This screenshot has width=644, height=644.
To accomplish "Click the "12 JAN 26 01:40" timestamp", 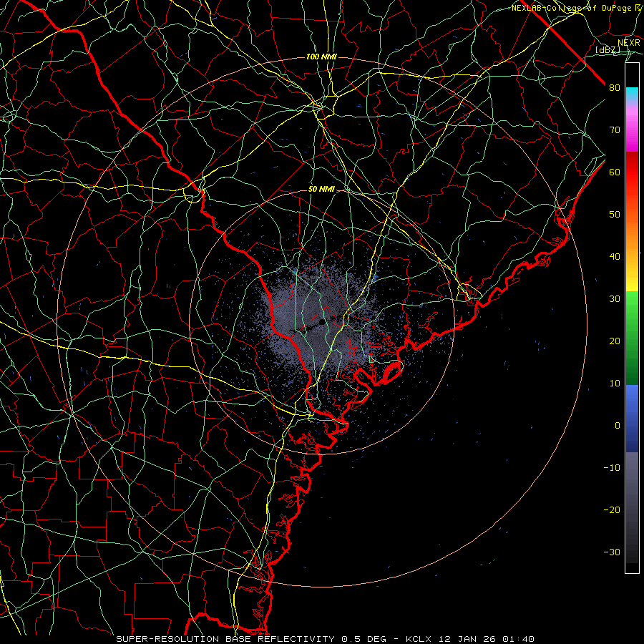I will tap(487, 639).
